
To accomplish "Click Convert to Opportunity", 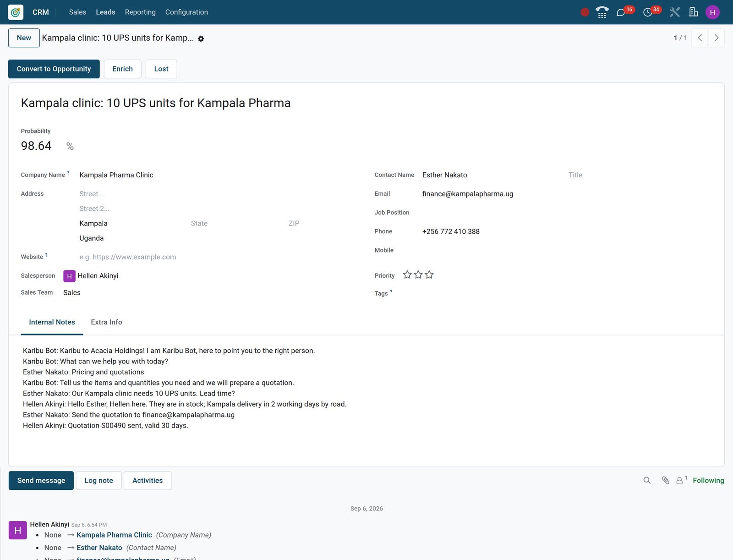I will [x=54, y=69].
